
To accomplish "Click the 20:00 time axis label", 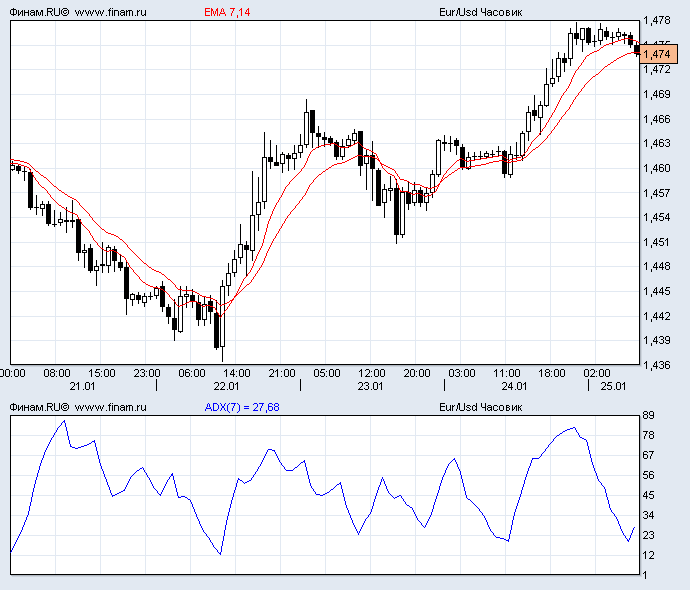I will (x=417, y=373).
